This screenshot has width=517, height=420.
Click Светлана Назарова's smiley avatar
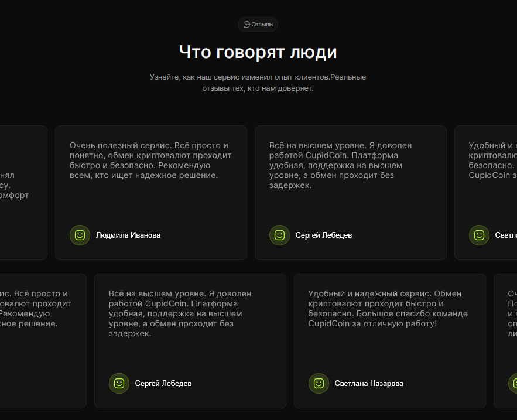[x=319, y=383]
